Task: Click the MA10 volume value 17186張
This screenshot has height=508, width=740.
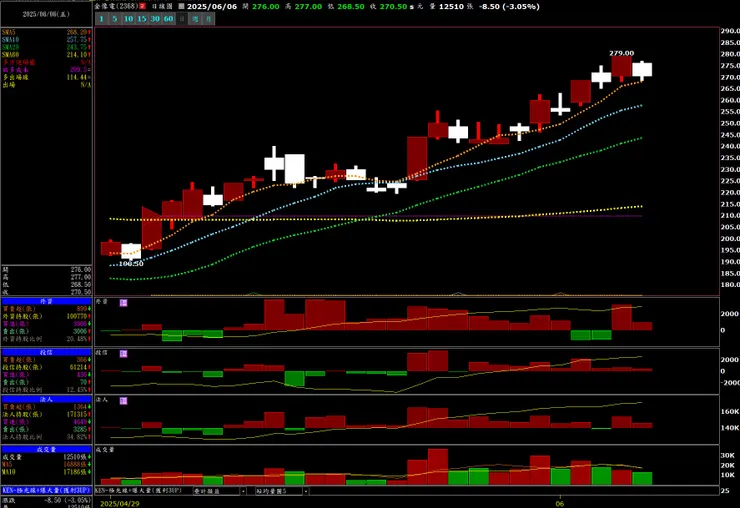Action: coord(77,472)
